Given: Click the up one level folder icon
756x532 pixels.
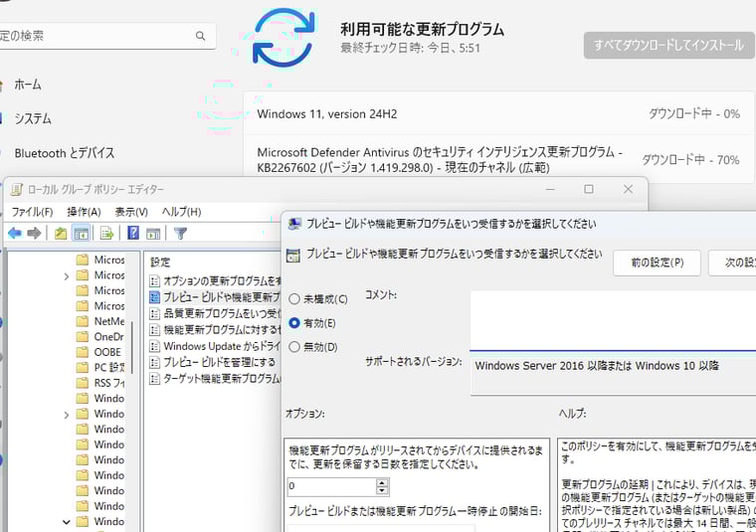Looking at the screenshot, I should [61, 234].
